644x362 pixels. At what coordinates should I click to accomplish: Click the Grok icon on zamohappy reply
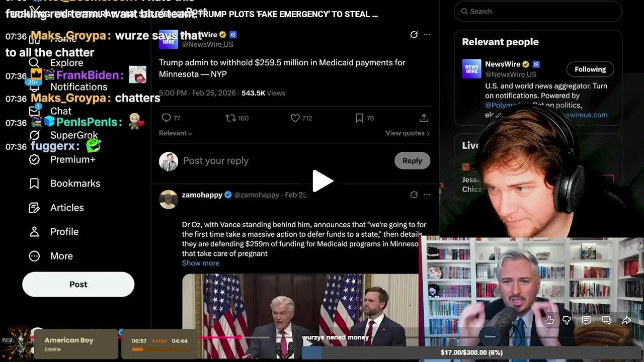(414, 195)
